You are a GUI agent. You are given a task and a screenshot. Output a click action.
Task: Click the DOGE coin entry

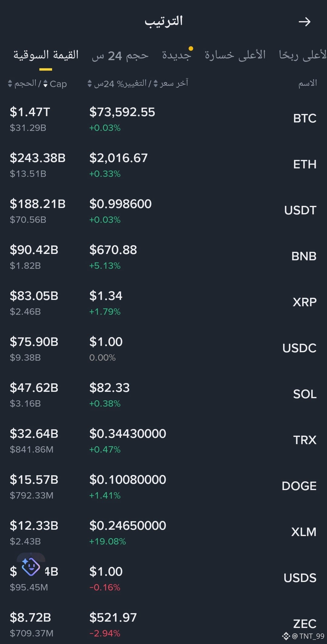(x=163, y=487)
